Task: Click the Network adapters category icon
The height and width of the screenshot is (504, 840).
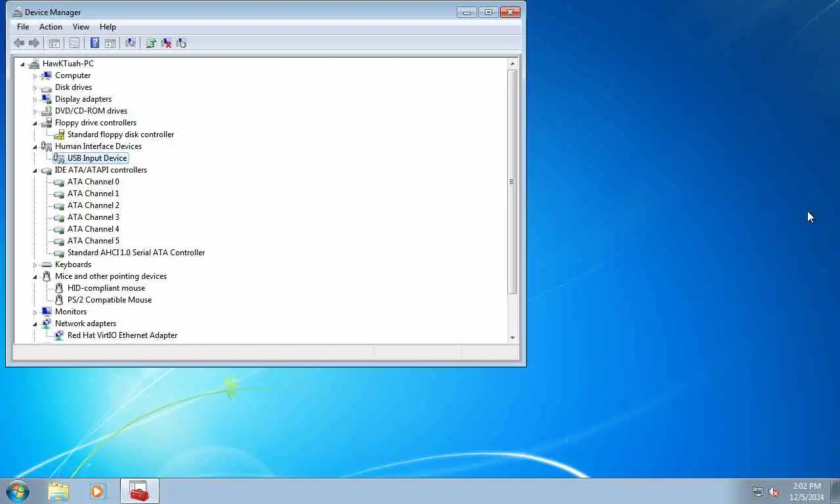Action: (x=46, y=324)
